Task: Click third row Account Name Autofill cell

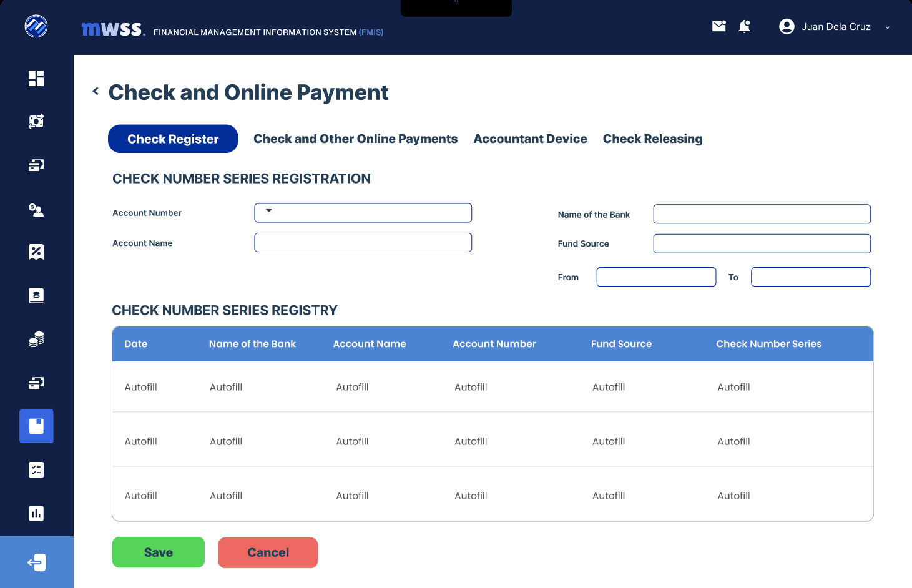Action: pyautogui.click(x=352, y=496)
